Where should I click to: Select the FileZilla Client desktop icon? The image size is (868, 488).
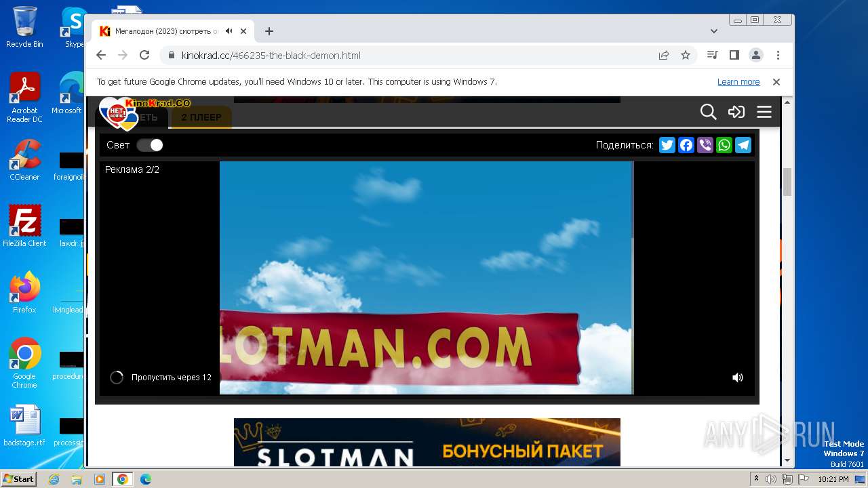click(x=24, y=226)
